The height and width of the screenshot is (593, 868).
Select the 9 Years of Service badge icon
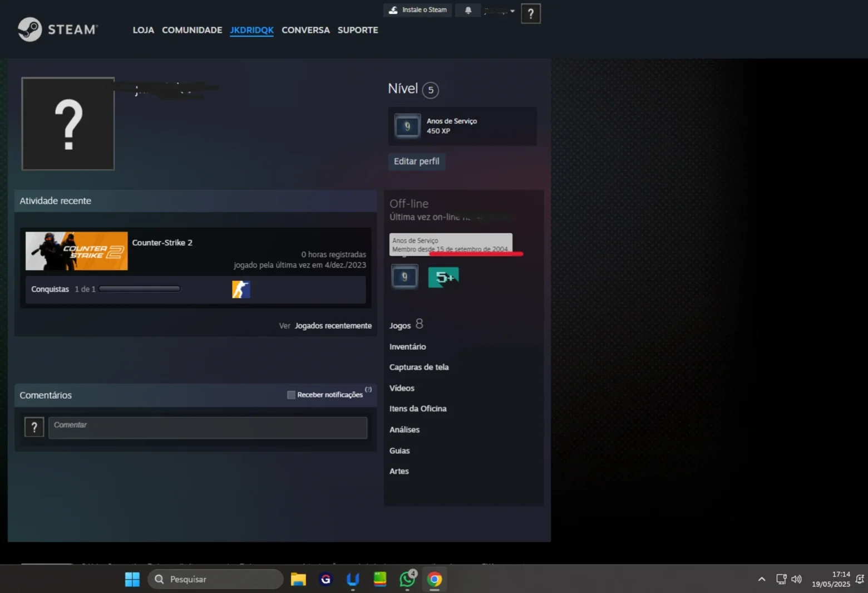405,277
